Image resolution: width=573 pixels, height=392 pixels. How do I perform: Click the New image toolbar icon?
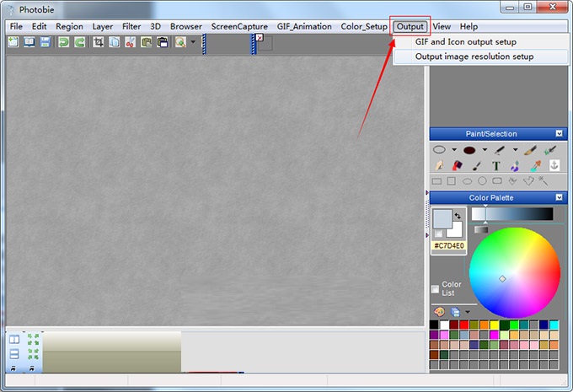pos(13,42)
